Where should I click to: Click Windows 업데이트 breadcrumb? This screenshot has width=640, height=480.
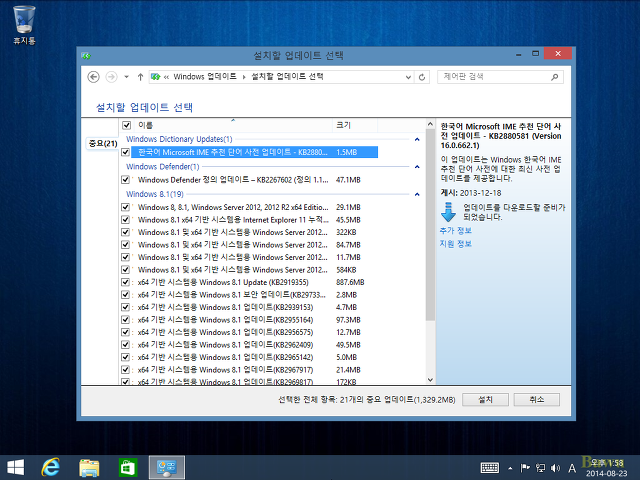click(204, 76)
